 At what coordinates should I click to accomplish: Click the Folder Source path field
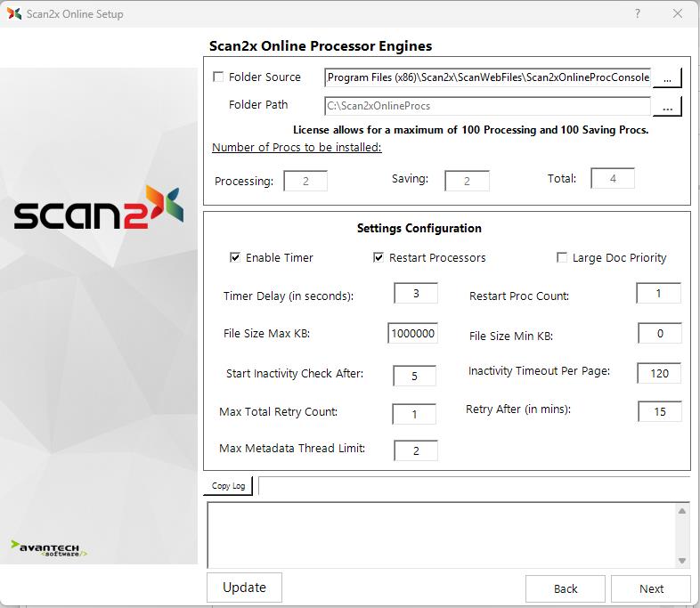[x=487, y=77]
